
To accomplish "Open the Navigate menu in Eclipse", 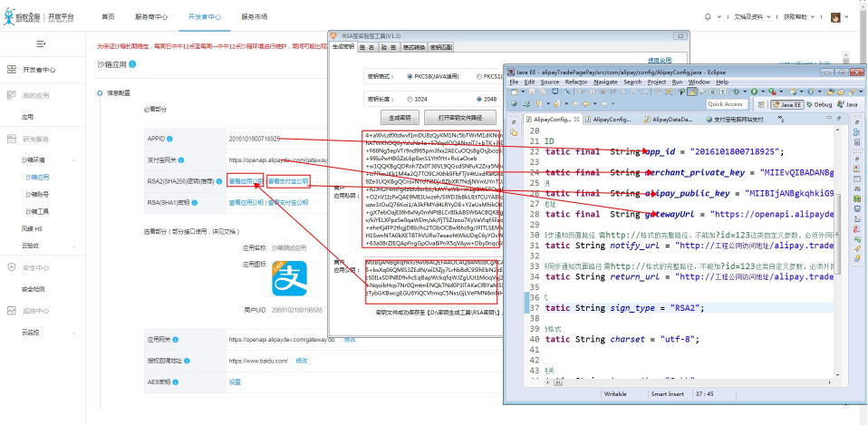I will coord(605,82).
